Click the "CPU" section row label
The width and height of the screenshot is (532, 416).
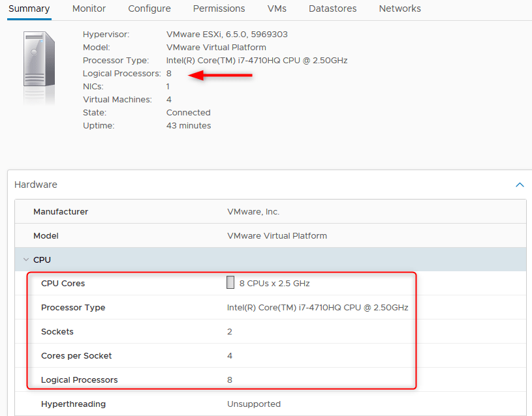click(x=42, y=260)
